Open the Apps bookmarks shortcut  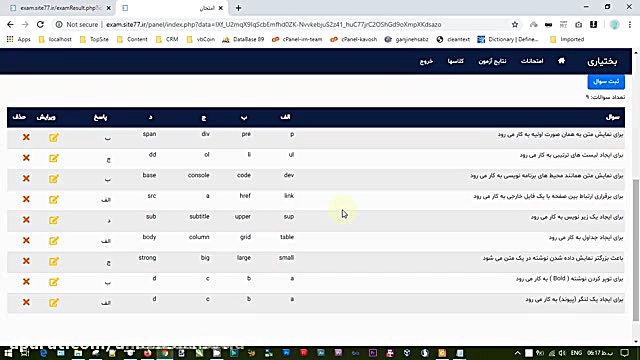pyautogui.click(x=19, y=40)
